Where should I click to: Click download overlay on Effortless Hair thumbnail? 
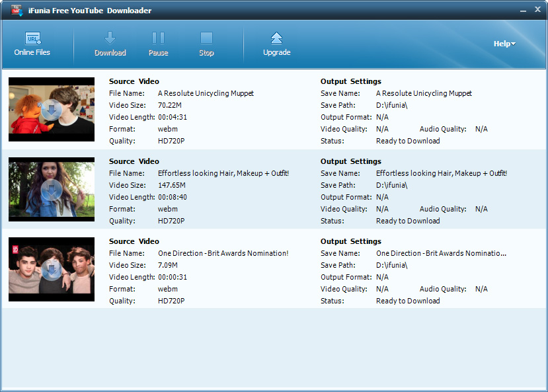52,190
